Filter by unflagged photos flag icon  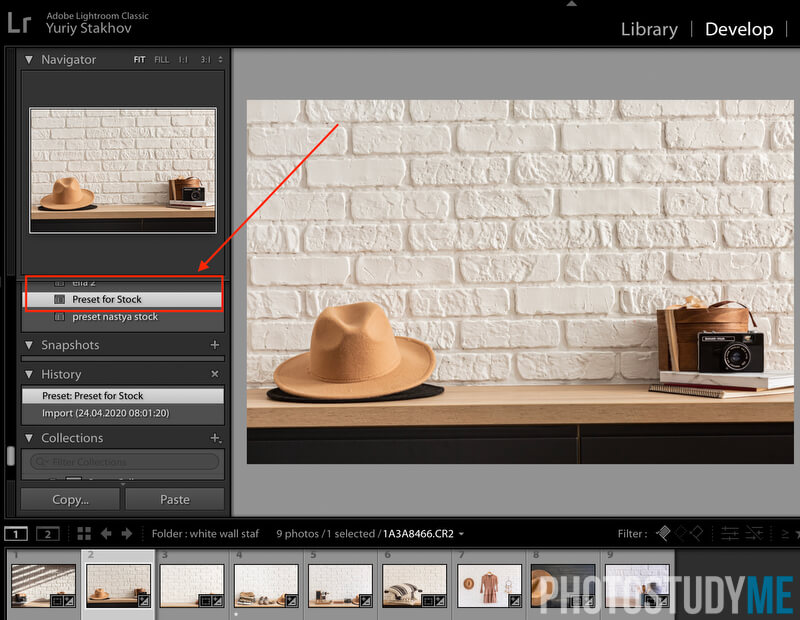(x=680, y=533)
